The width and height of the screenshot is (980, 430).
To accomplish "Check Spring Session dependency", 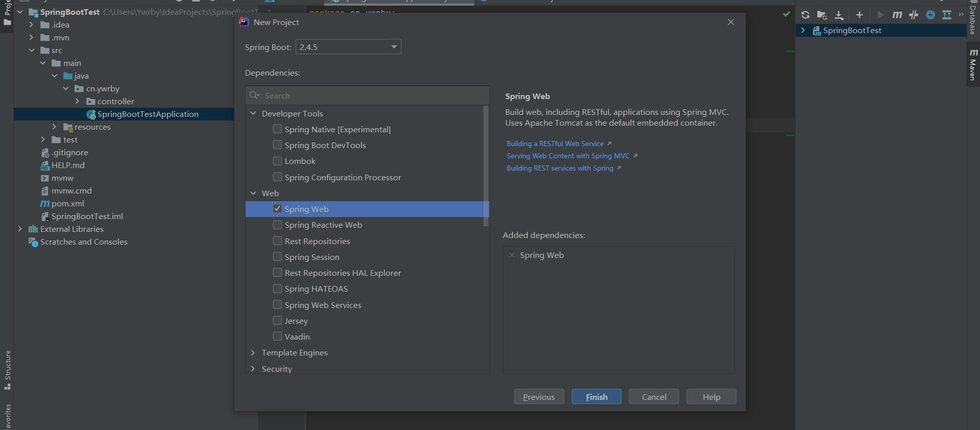I will point(278,256).
